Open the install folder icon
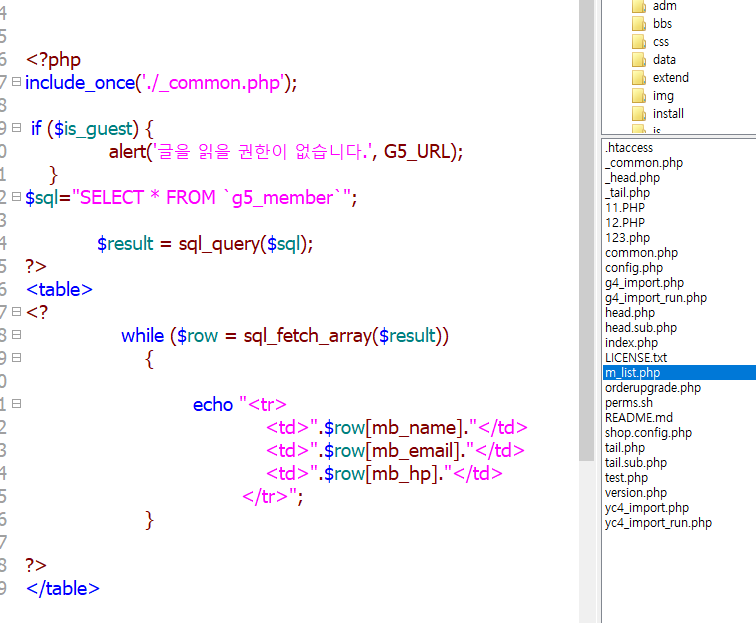Viewport: 756px width, 623px height. pyautogui.click(x=640, y=114)
